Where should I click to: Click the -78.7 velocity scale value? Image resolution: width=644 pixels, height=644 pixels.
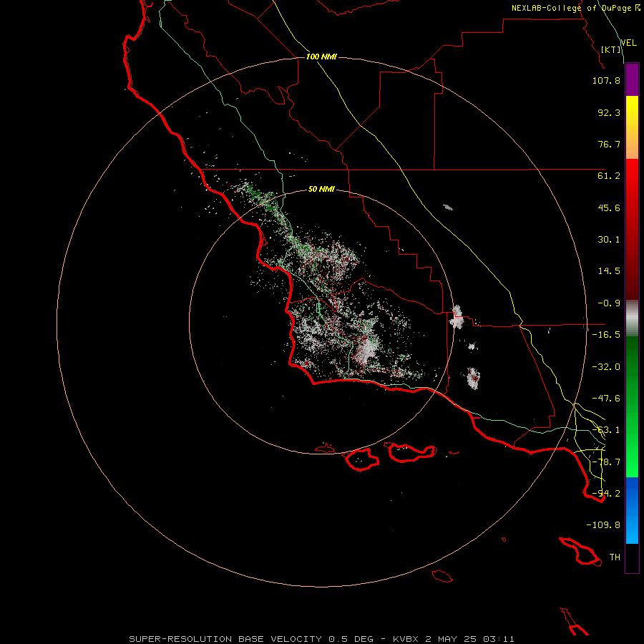606,462
